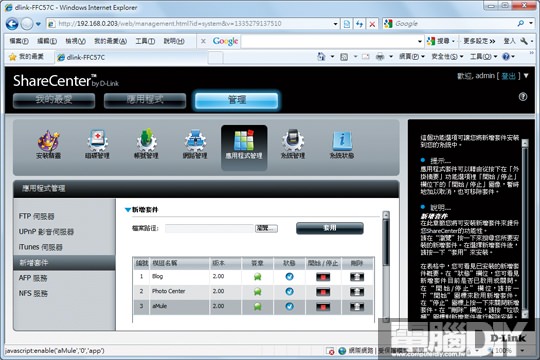Viewport: 540px width, 360px height.
Task: Open the File menu in menu bar
Action: [x=19, y=41]
